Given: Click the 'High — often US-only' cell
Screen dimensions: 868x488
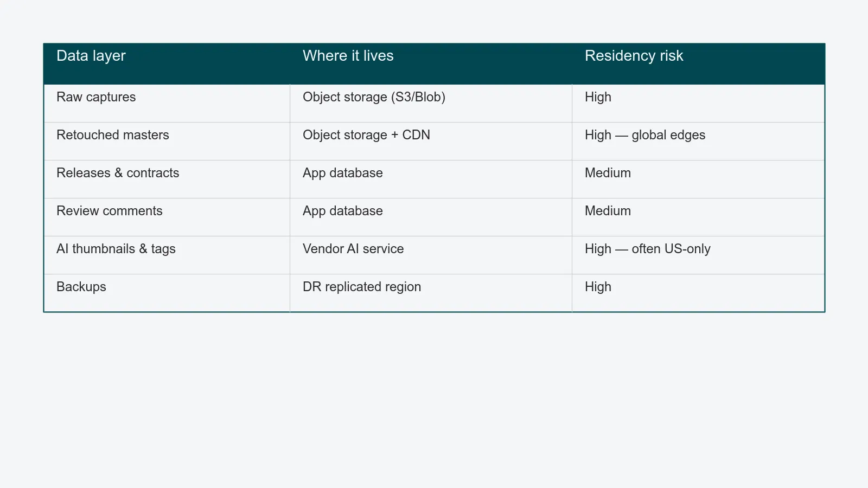Looking at the screenshot, I should pos(698,255).
